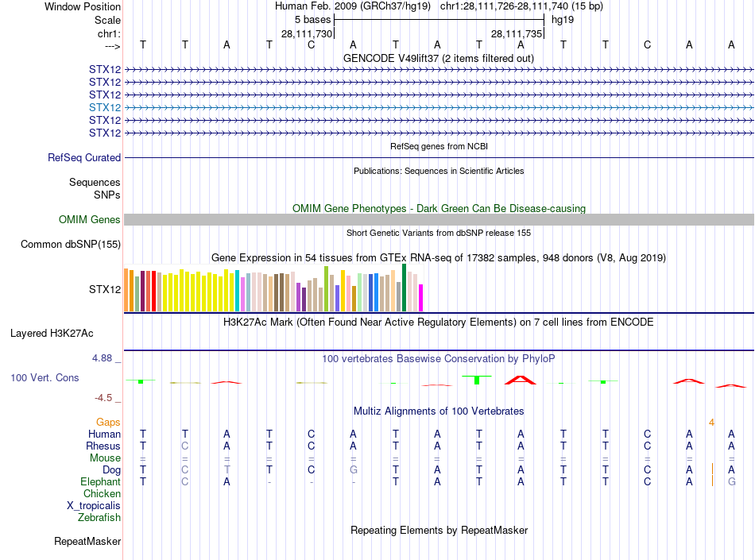
Task: Click the tall dark-green GTEx expression bar
Action: 404,288
